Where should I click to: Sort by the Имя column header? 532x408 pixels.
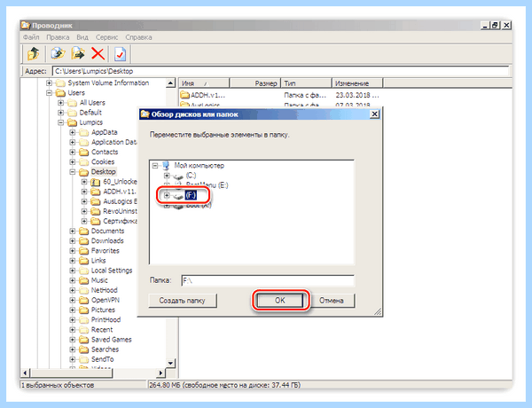(204, 83)
